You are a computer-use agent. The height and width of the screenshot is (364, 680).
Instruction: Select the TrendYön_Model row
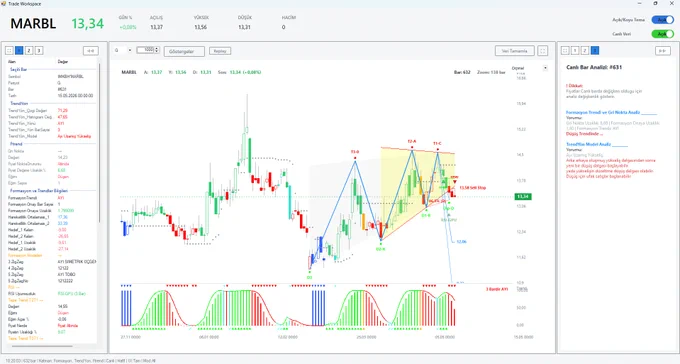point(51,136)
